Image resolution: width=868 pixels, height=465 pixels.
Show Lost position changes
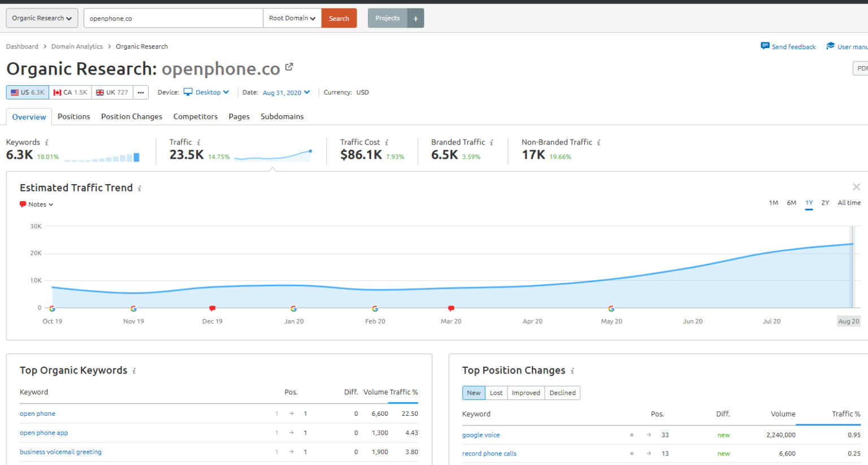click(496, 393)
